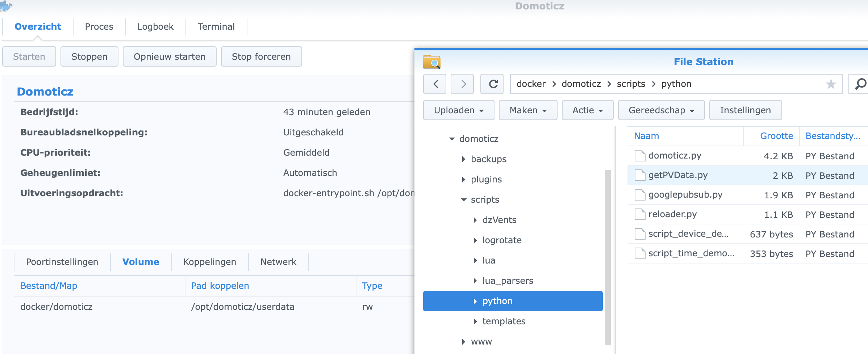Click the domoticz.py file icon

click(x=640, y=156)
